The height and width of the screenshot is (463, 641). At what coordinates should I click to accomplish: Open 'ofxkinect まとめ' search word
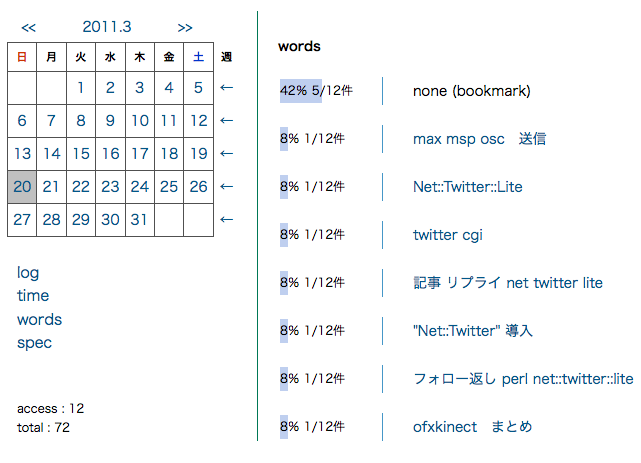[472, 427]
